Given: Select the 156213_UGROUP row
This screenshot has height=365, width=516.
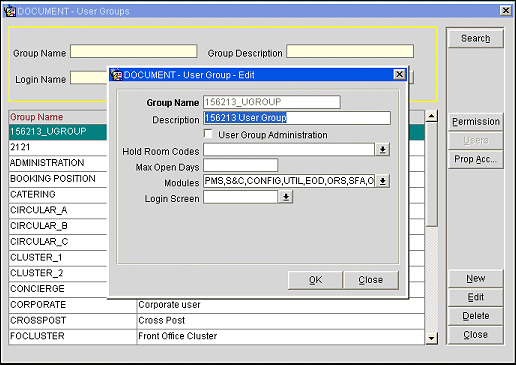Looking at the screenshot, I should click(58, 132).
